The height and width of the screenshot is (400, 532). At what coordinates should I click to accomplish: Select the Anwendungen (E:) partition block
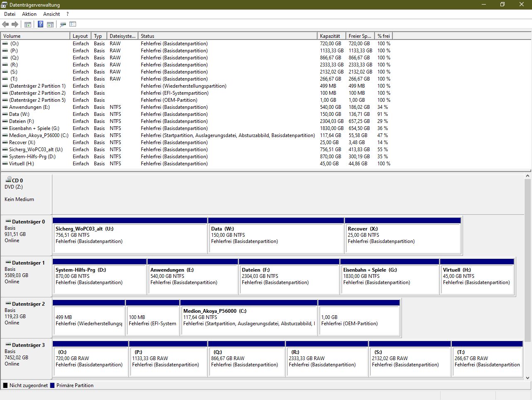193,276
